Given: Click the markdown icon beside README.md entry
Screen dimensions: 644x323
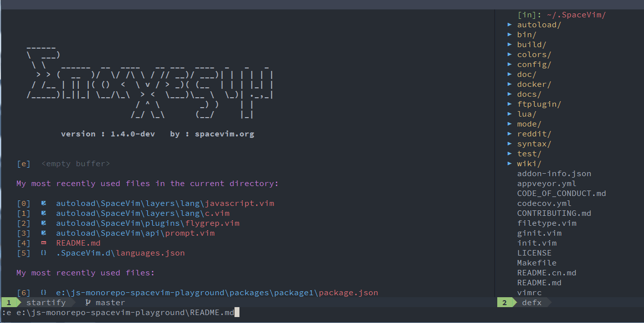Looking at the screenshot, I should tap(44, 243).
